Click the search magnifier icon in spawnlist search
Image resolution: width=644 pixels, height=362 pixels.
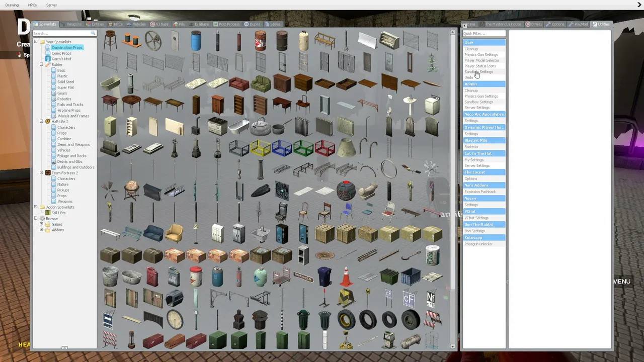pos(93,33)
